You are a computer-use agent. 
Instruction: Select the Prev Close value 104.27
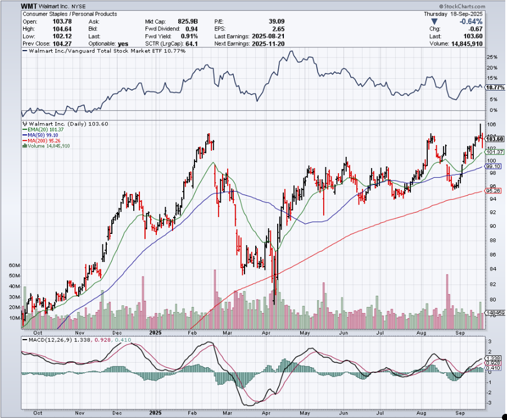pyautogui.click(x=62, y=44)
